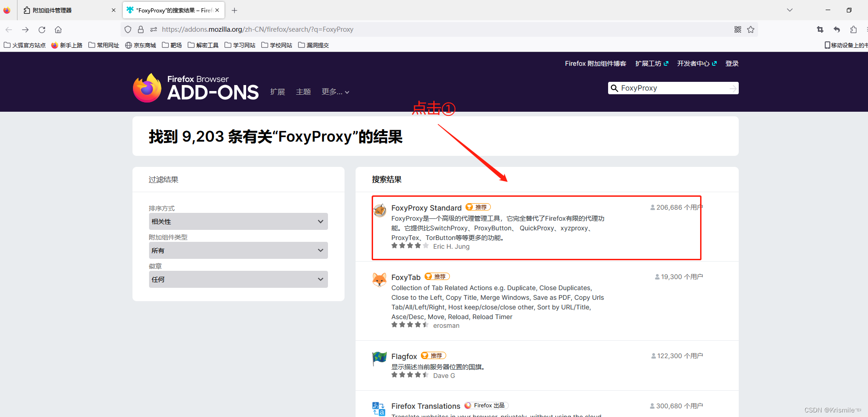Image resolution: width=868 pixels, height=417 pixels.
Task: Open the QR code icon in the address bar
Action: point(738,29)
